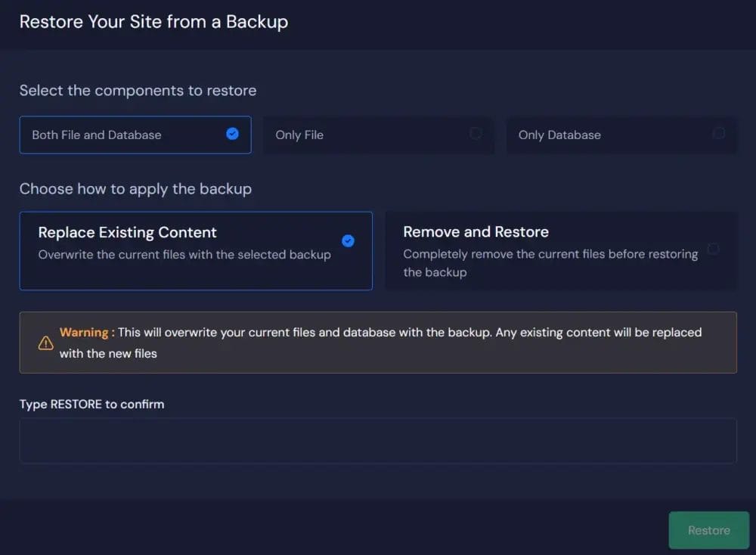Click the Remove and Restore description text
The width and height of the screenshot is (756, 555).
click(x=550, y=263)
